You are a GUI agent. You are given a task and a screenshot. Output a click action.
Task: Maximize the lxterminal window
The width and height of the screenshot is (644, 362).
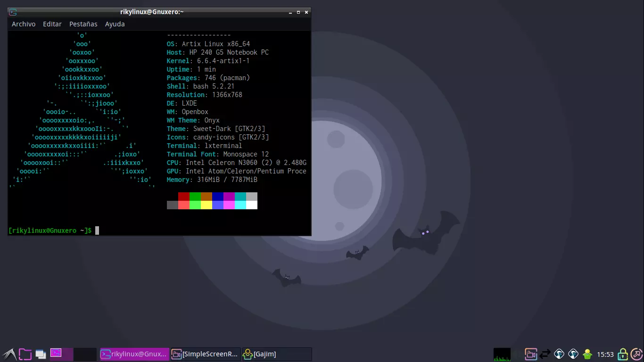297,12
